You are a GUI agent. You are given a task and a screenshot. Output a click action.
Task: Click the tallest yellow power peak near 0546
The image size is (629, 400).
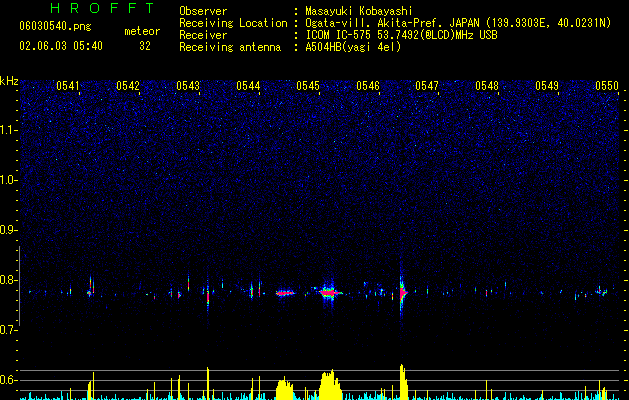pyautogui.click(x=403, y=382)
